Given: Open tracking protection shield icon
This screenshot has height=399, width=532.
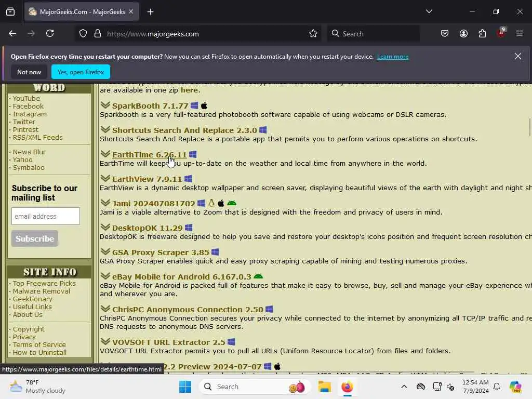Looking at the screenshot, I should (x=83, y=34).
